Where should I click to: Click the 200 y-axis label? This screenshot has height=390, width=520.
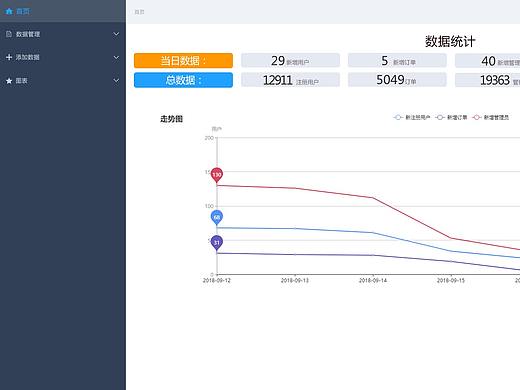click(x=209, y=138)
